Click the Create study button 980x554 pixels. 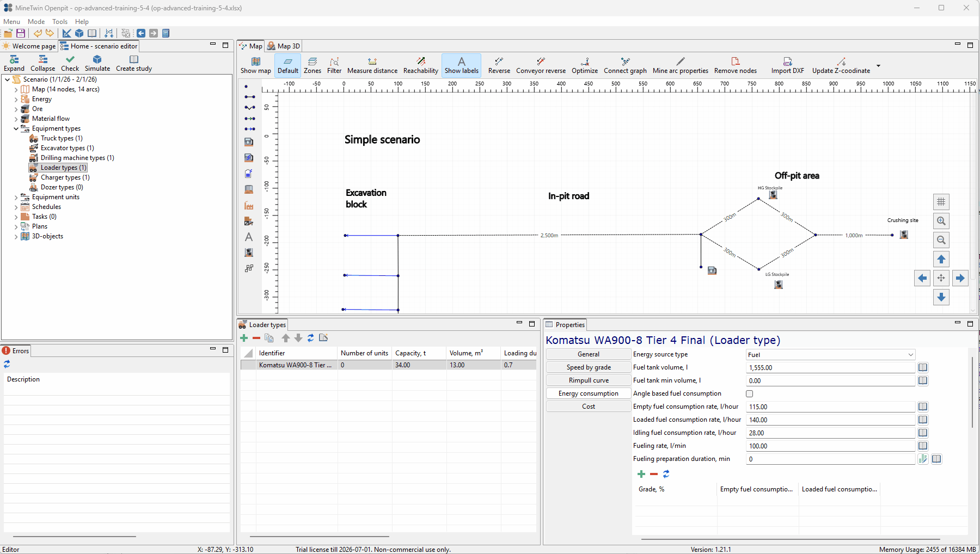tap(134, 63)
